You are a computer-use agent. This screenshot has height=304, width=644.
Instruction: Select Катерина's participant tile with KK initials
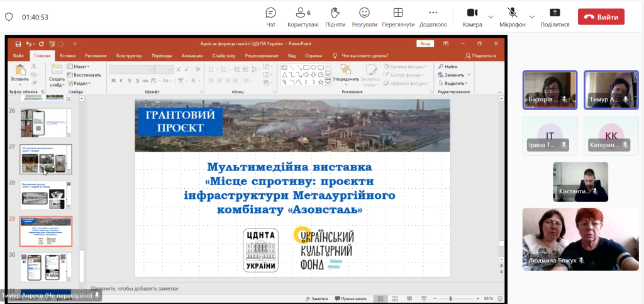point(611,136)
